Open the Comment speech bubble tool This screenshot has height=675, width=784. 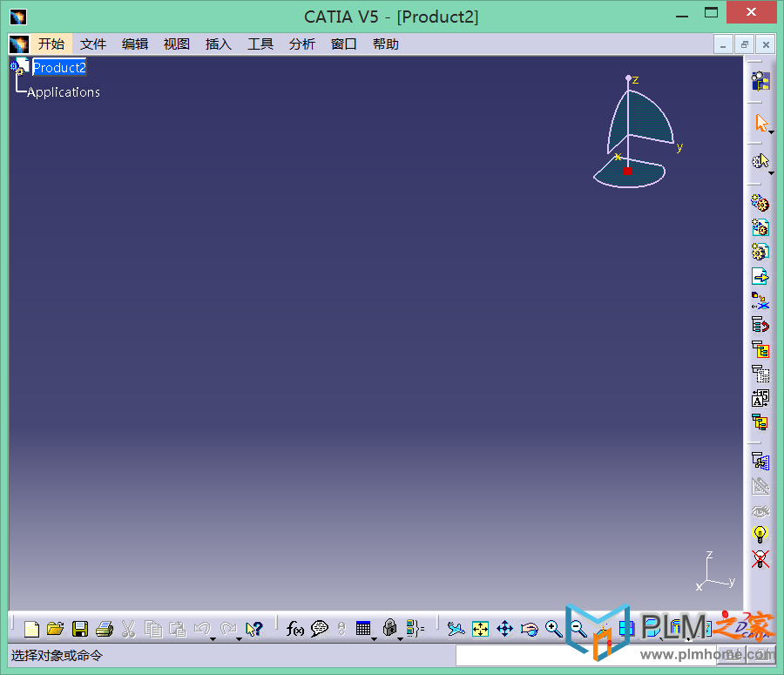click(320, 629)
